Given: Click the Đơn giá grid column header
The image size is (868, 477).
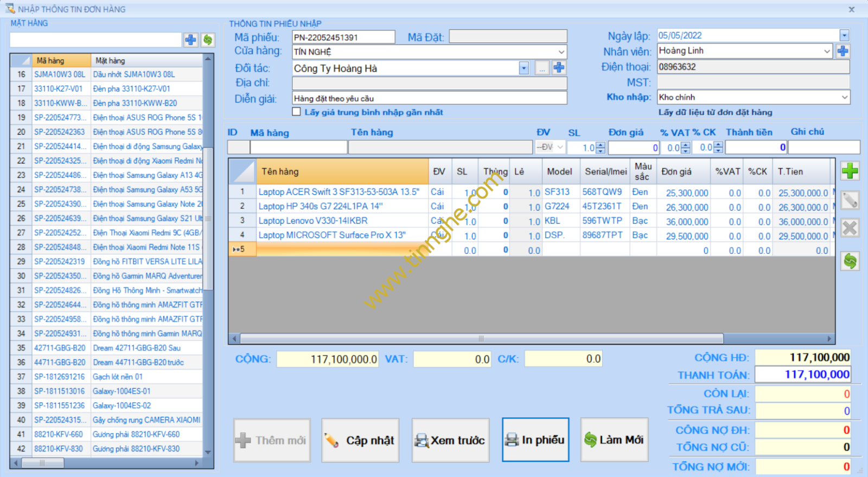Looking at the screenshot, I should click(x=684, y=171).
